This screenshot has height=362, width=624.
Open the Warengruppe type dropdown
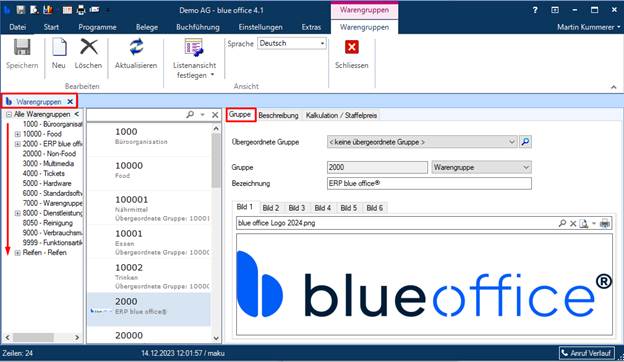pos(526,167)
